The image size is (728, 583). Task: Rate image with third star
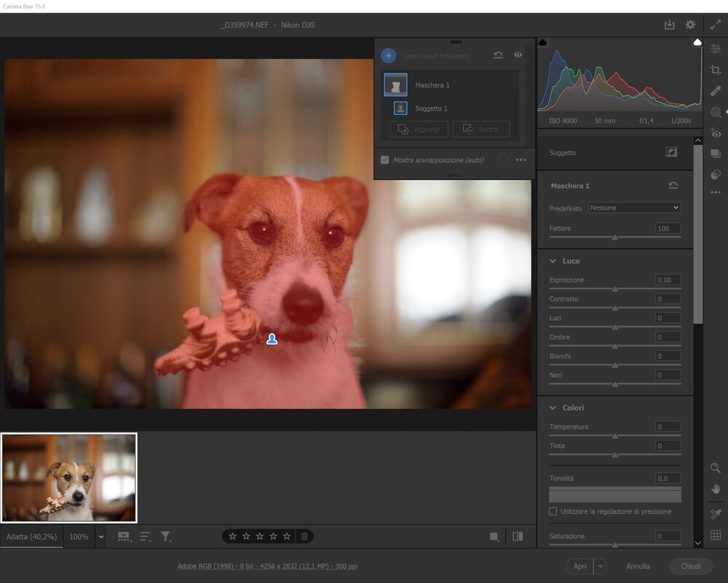pos(260,536)
